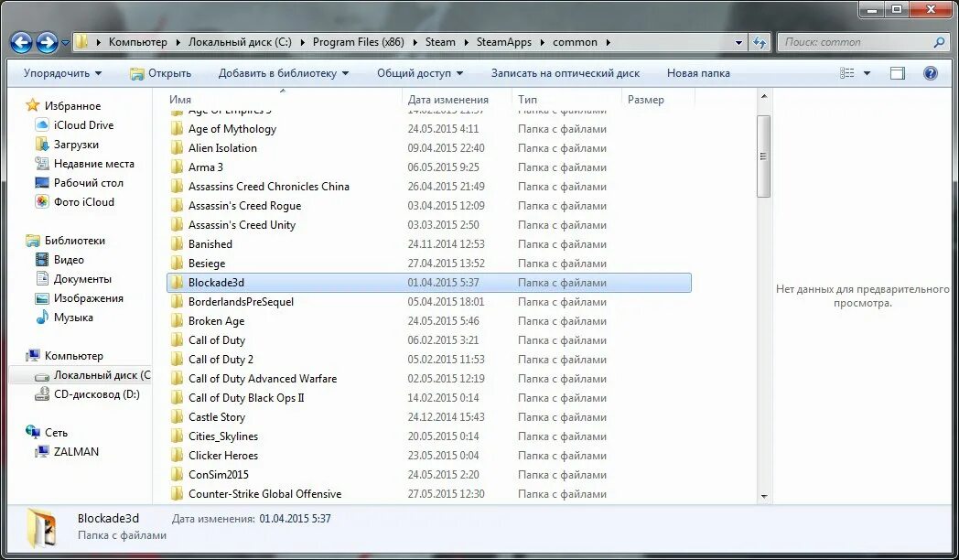Create a folder with 'Новая папка'

click(x=698, y=73)
